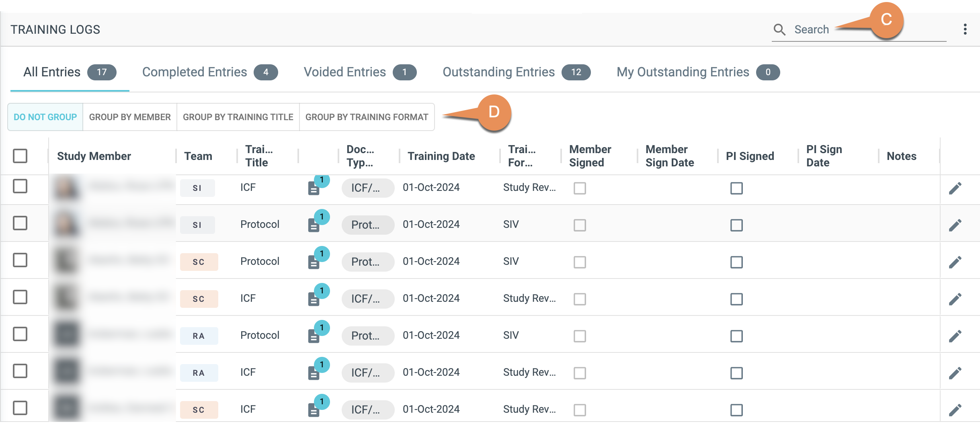Click the Notes column header
980x430 pixels.
click(x=902, y=156)
